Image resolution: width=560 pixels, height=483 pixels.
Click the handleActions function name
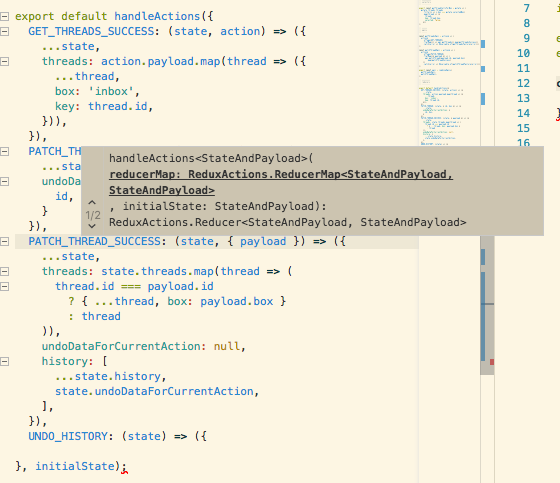(x=157, y=16)
